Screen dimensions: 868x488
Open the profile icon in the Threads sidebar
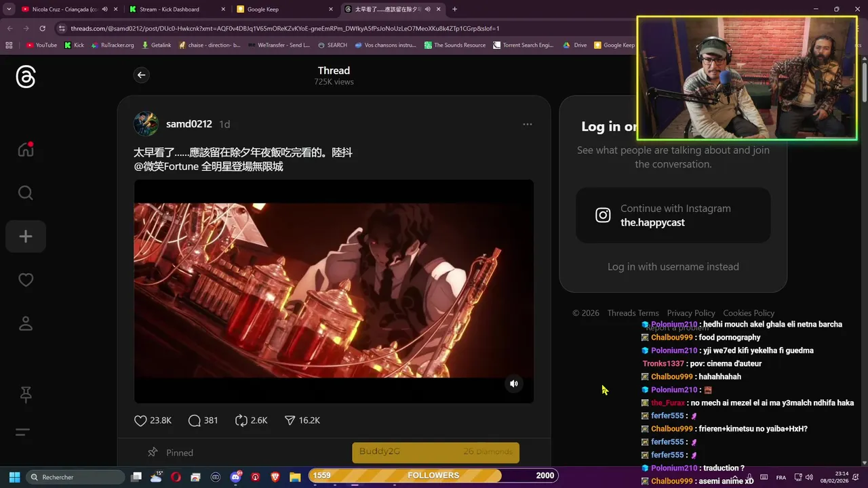[26, 323]
